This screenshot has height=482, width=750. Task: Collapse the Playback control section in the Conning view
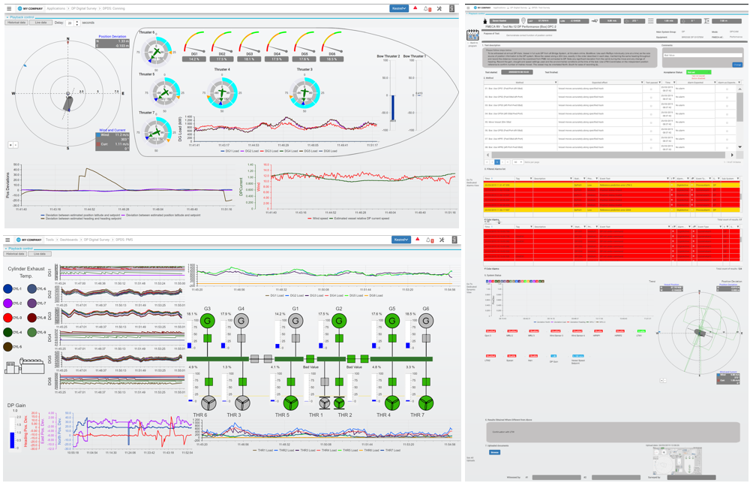7,17
